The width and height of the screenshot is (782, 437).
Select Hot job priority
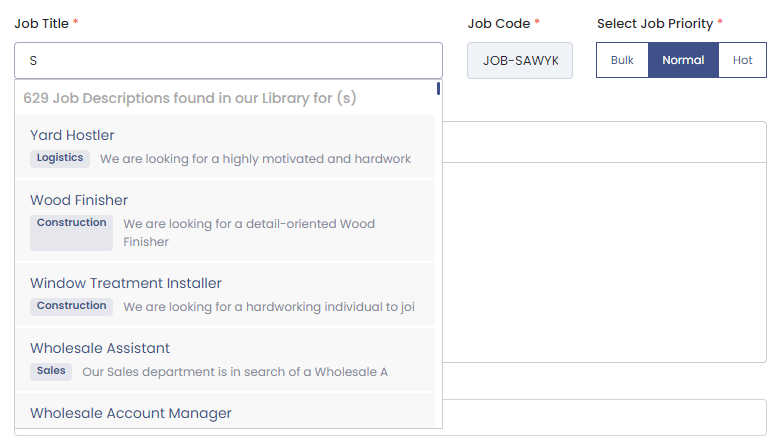(742, 60)
